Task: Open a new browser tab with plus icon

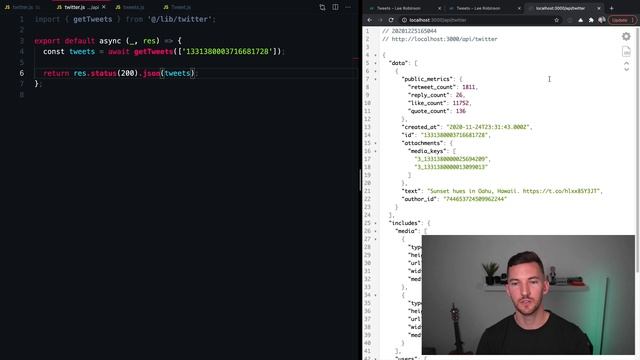Action: click(611, 8)
